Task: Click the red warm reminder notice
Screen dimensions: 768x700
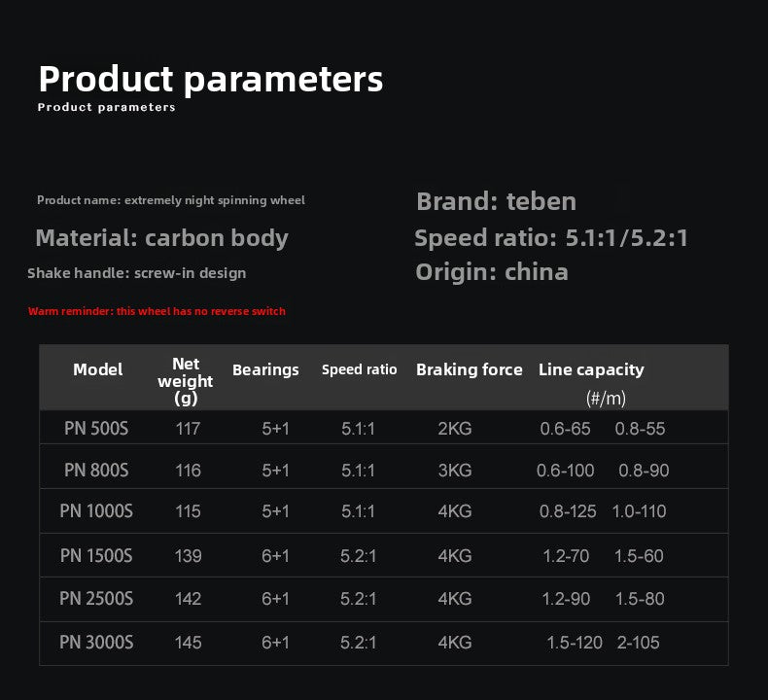Action: pos(157,311)
